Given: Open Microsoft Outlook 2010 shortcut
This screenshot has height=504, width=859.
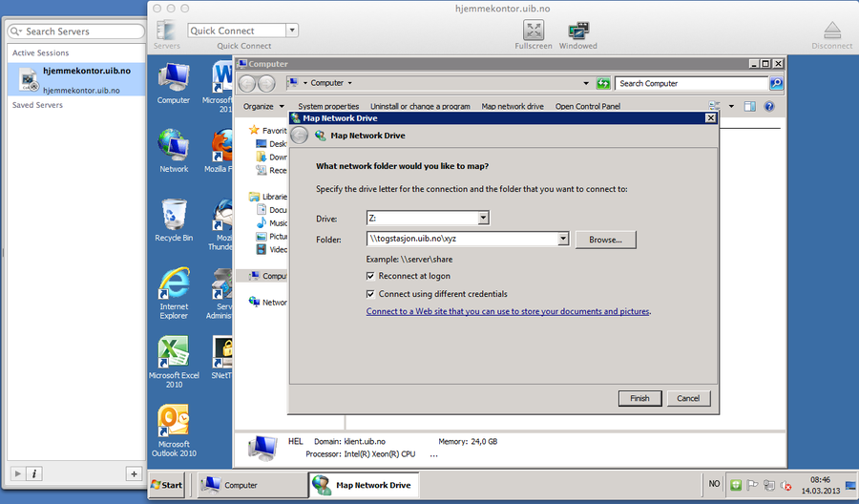Looking at the screenshot, I should pos(174,423).
